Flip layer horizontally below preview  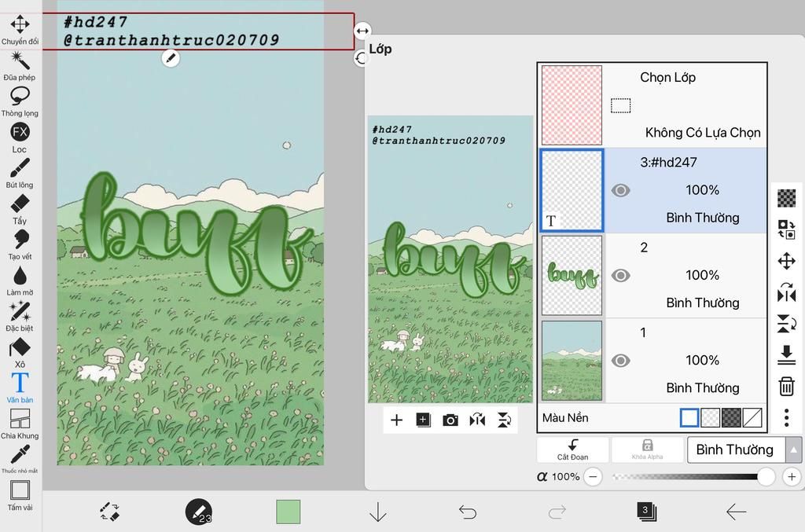pos(477,420)
